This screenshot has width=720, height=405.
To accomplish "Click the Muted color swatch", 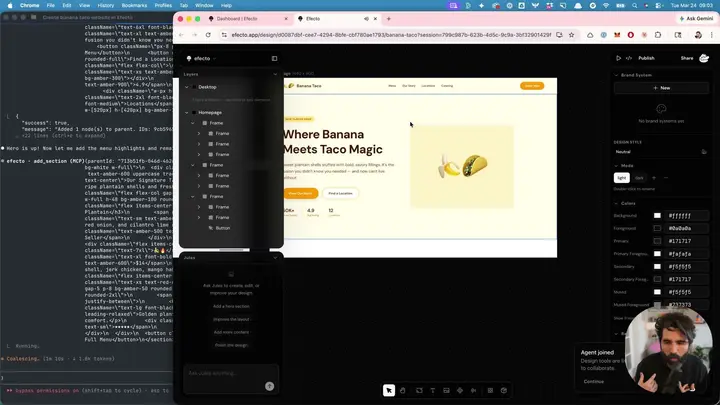I will pos(657,292).
